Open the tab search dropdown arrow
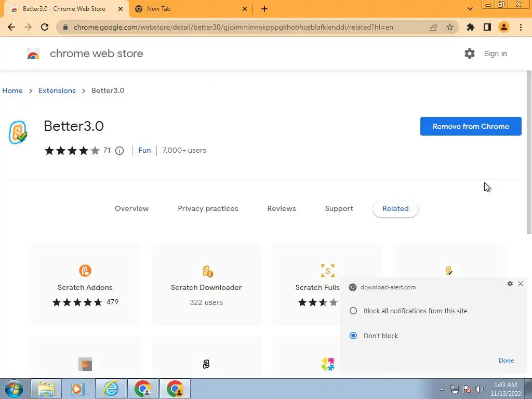This screenshot has width=532, height=399. pos(470,9)
